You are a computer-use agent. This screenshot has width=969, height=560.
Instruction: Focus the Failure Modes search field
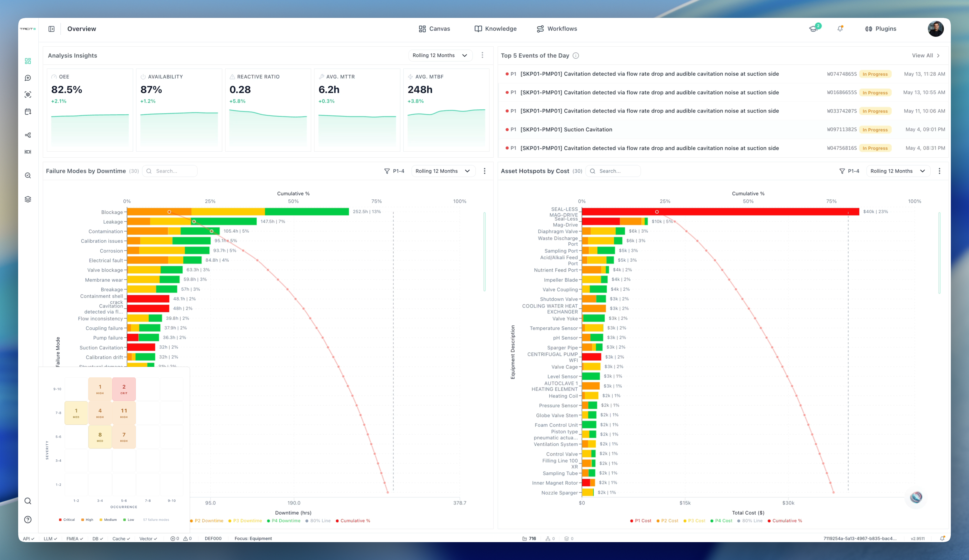(x=170, y=171)
